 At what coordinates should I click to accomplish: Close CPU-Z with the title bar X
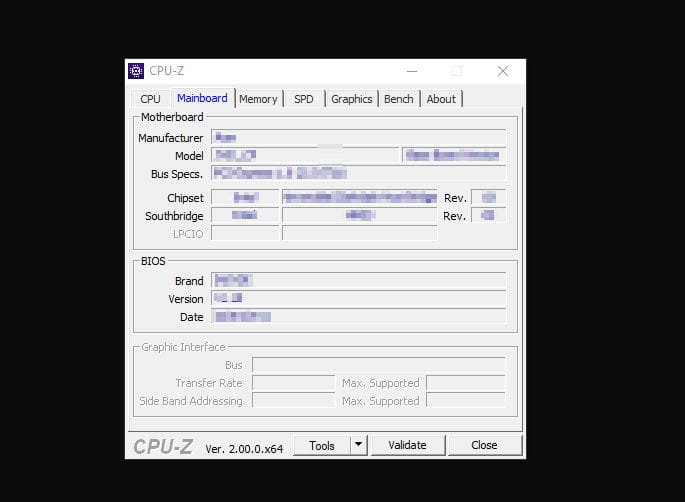(503, 71)
